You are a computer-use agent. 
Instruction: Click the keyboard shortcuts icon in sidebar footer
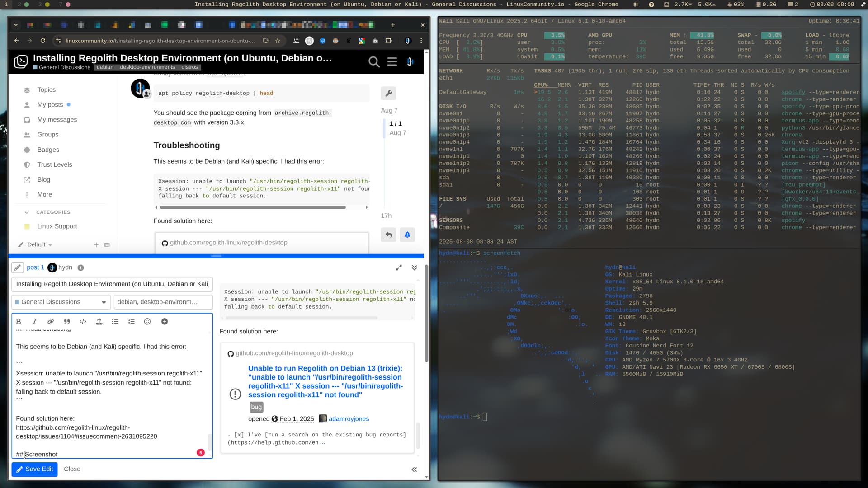pos(107,244)
